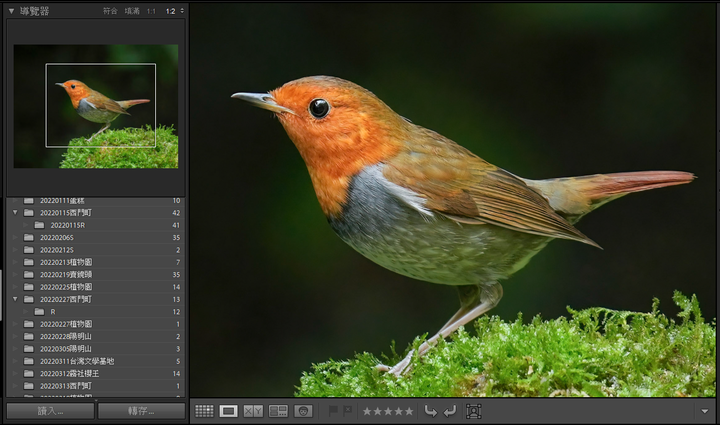Set rating to four stars
The image size is (720, 425).
(x=399, y=411)
